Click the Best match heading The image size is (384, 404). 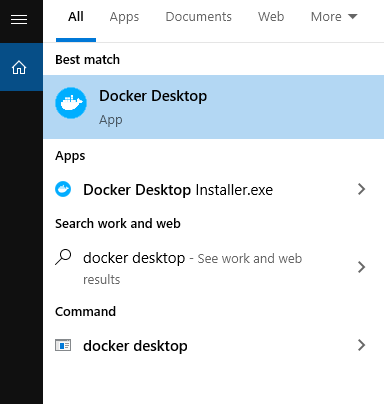pos(87,60)
